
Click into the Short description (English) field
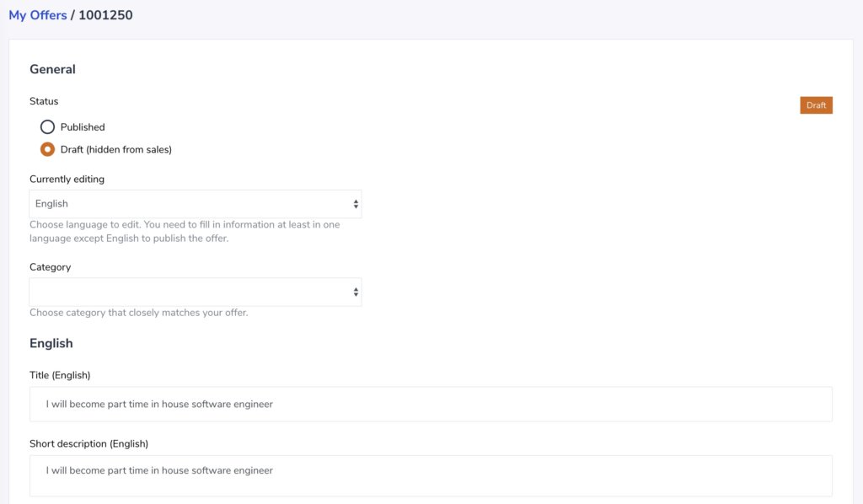click(x=431, y=475)
